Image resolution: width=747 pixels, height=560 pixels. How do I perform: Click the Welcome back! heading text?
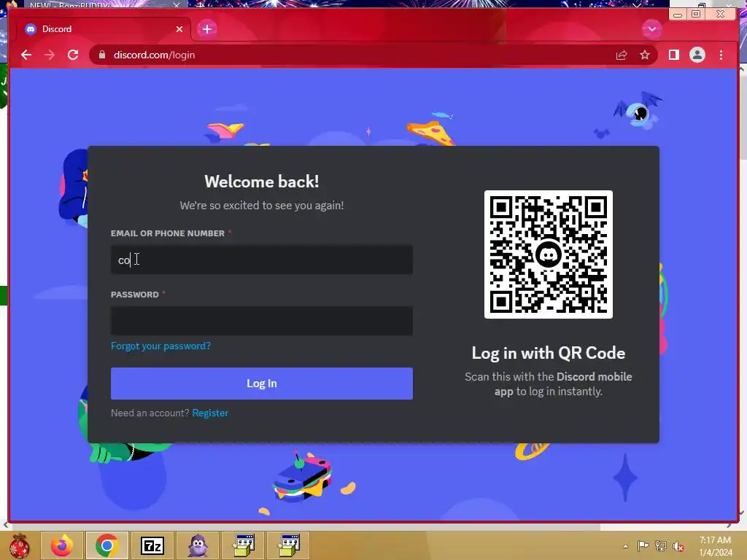262,182
